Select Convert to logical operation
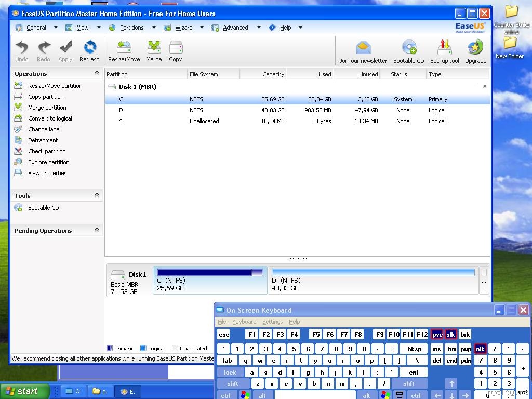This screenshot has width=532, height=399. 50,118
